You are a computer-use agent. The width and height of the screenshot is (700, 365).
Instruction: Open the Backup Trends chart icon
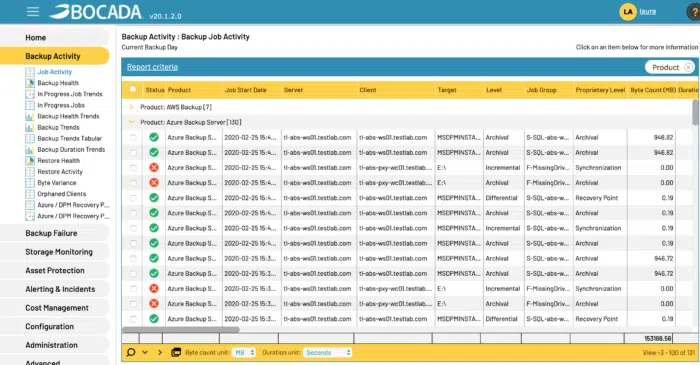pyautogui.click(x=30, y=128)
